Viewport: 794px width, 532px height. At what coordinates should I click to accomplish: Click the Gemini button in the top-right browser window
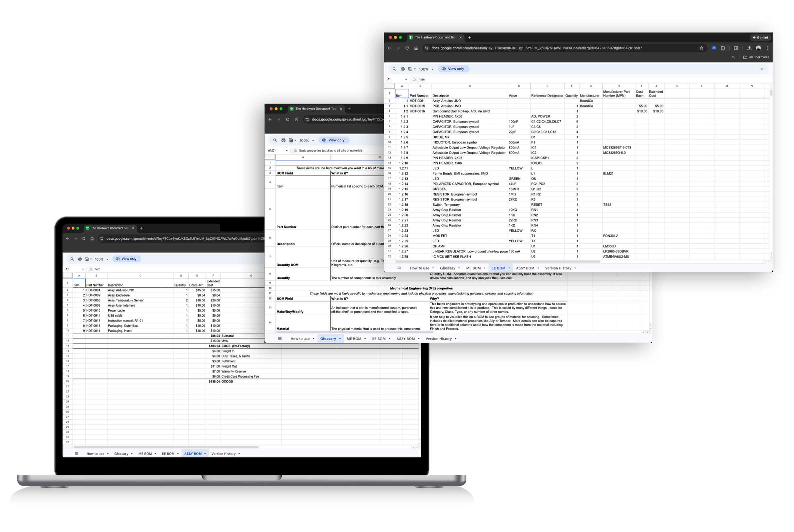760,37
